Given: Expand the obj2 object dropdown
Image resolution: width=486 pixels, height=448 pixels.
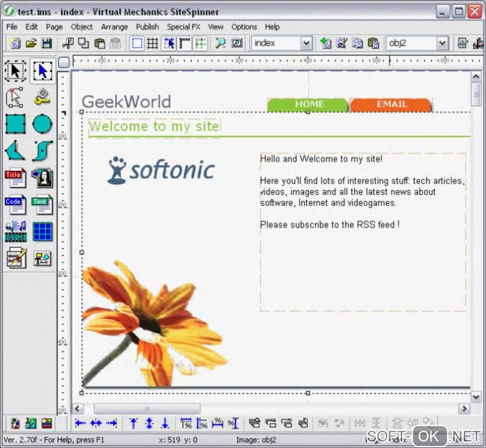Looking at the screenshot, I should (x=443, y=43).
